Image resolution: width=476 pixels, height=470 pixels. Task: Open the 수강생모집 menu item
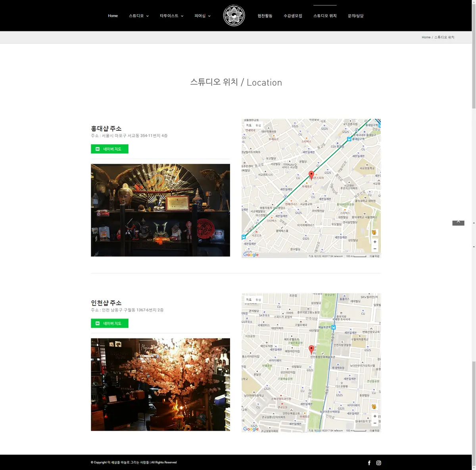[293, 16]
